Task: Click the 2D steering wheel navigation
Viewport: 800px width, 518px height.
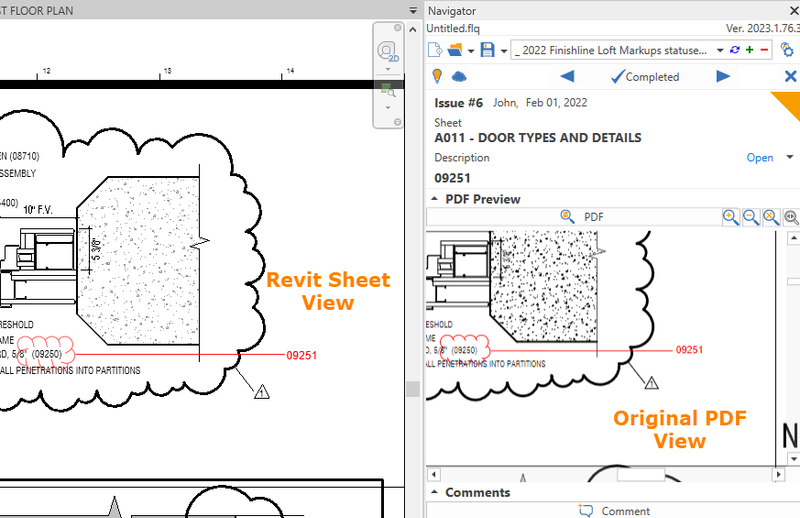Action: pos(387,52)
